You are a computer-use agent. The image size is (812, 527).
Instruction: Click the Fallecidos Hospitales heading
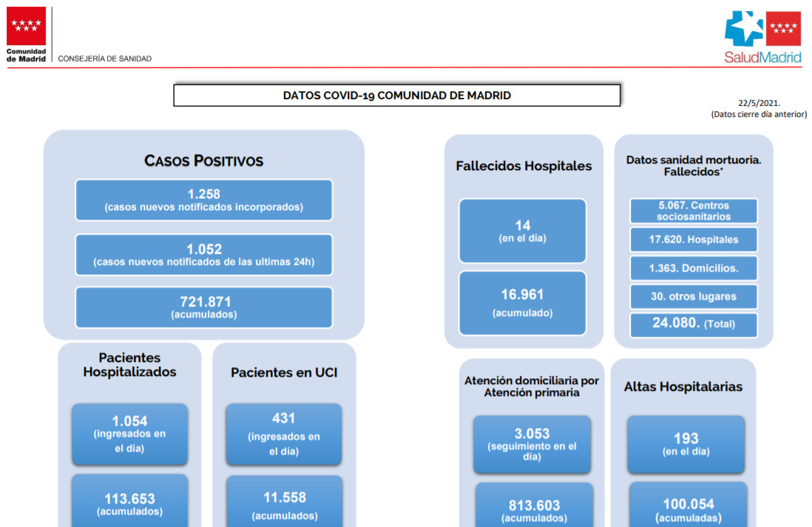point(524,166)
